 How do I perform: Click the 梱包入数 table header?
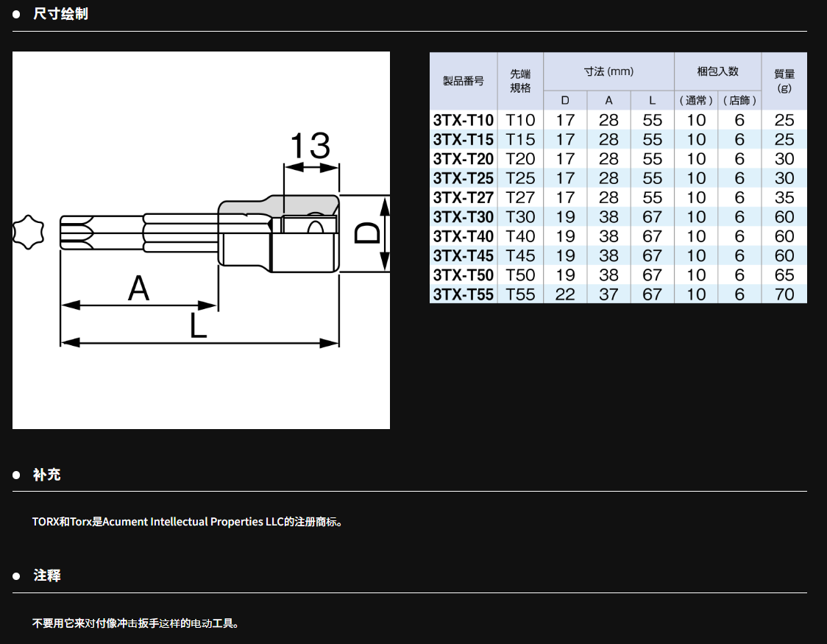[x=717, y=71]
